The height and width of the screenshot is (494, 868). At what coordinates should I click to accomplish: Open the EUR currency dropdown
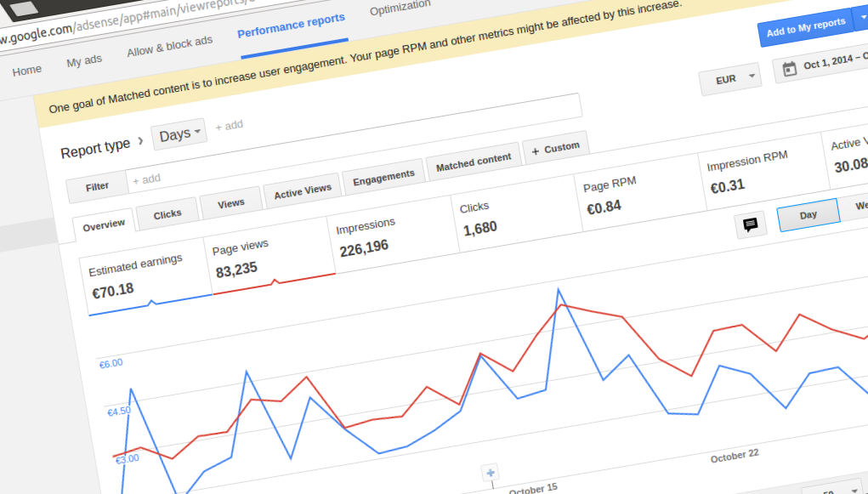pyautogui.click(x=730, y=78)
